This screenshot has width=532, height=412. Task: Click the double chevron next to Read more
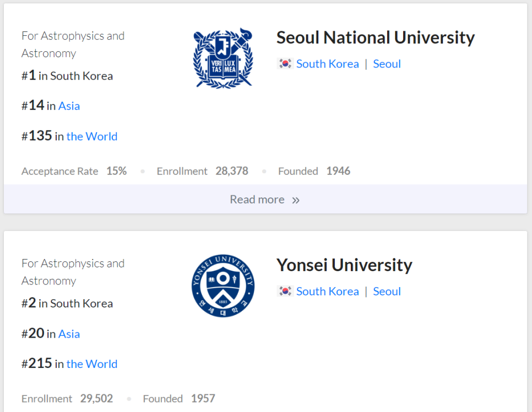[x=296, y=200]
